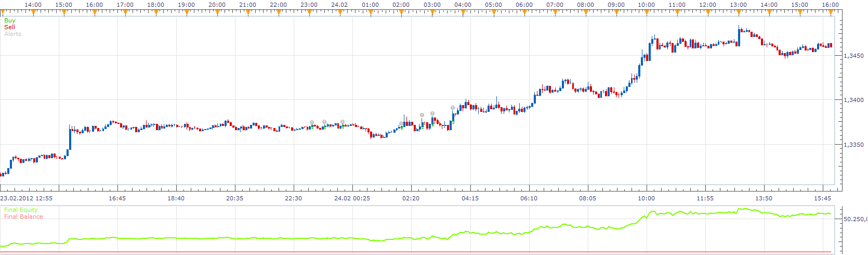
Task: Click the 16:45 bottom axis label
Action: coord(117,198)
